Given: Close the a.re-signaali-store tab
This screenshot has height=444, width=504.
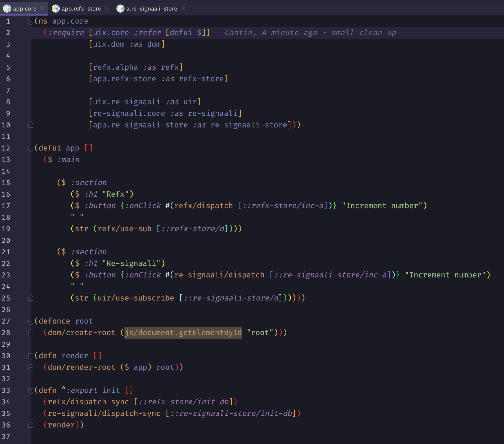Looking at the screenshot, I should coord(183,9).
